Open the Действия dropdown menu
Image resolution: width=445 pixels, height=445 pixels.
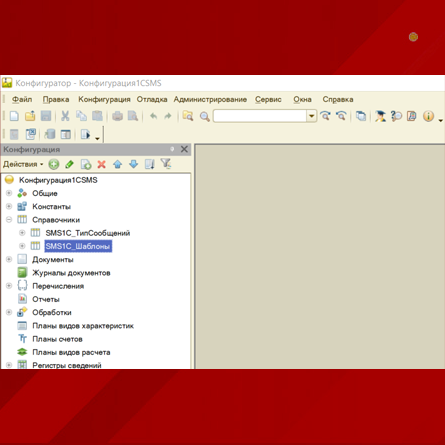coord(23,164)
